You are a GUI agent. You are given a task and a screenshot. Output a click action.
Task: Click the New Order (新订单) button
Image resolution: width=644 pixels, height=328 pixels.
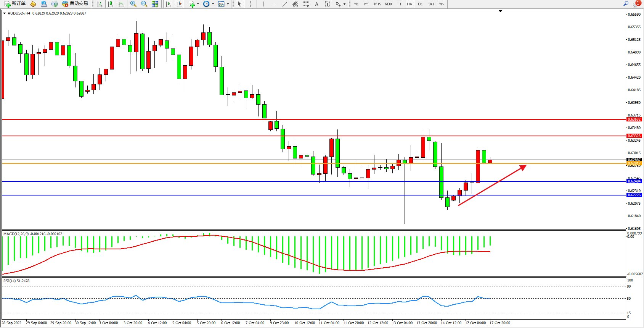point(15,4)
